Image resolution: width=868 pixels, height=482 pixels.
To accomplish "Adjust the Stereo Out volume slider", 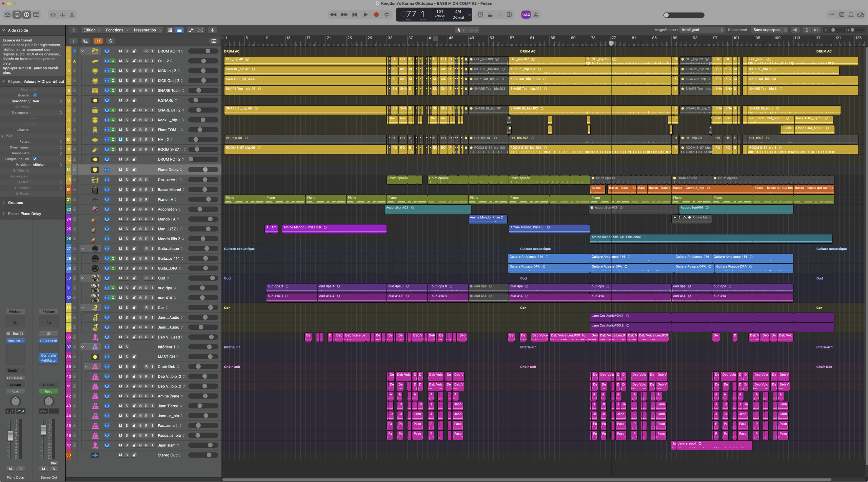I will 203,455.
